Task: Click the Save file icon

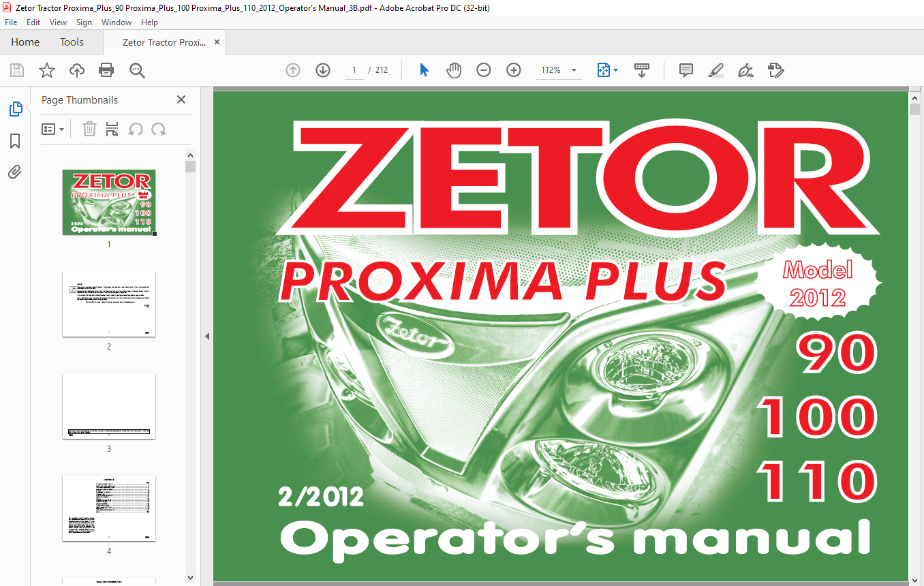Action: point(17,70)
